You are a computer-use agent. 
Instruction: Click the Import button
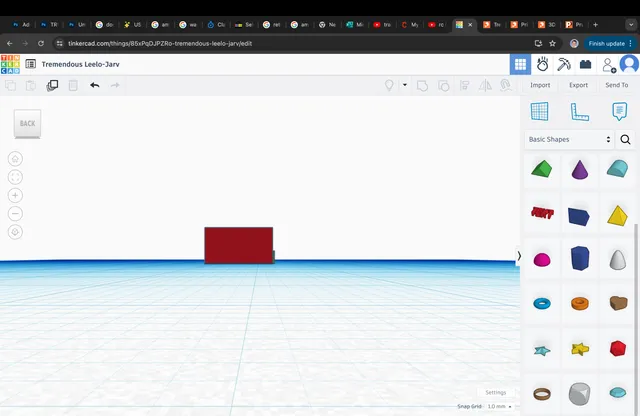tap(540, 85)
